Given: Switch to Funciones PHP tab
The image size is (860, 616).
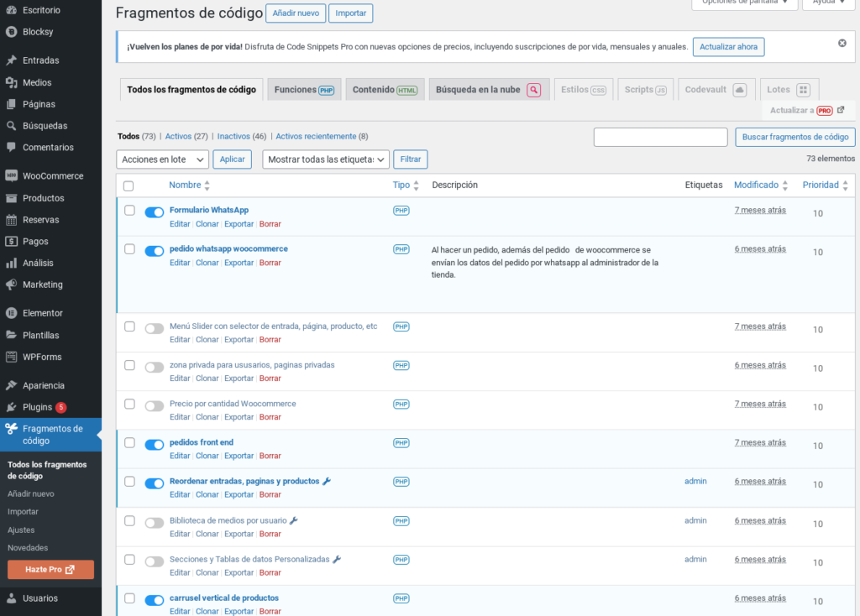Looking at the screenshot, I should point(304,89).
